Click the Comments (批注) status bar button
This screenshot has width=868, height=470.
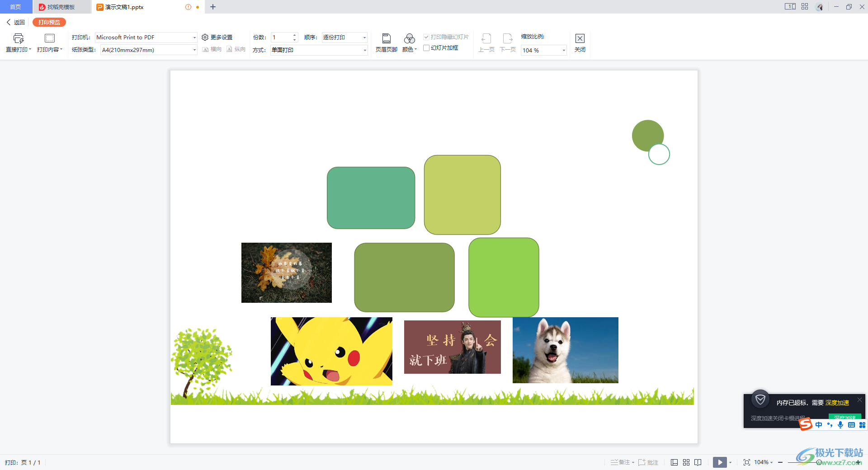(x=648, y=462)
